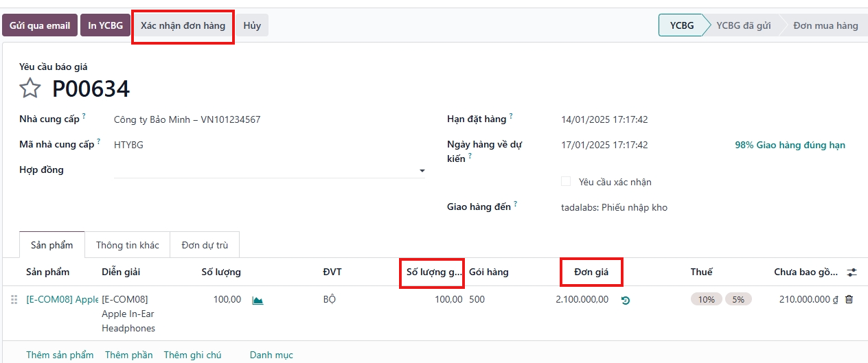Click the subtotal 210.000.000 ₫

click(x=809, y=299)
